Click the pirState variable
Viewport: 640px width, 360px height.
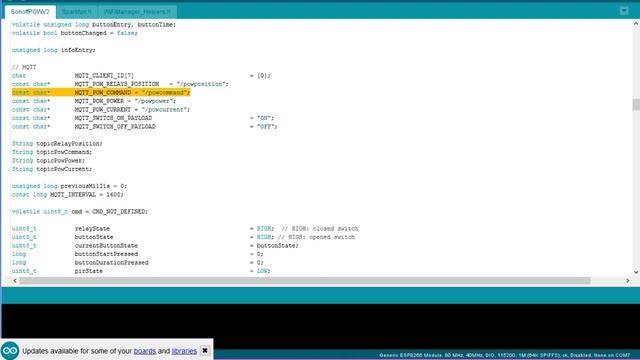(89, 271)
